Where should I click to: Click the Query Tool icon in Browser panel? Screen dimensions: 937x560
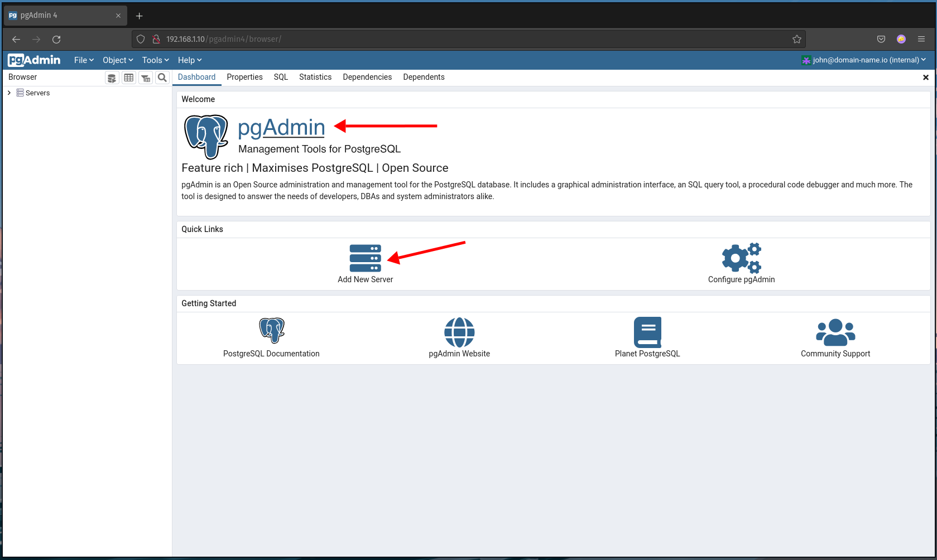pos(112,78)
